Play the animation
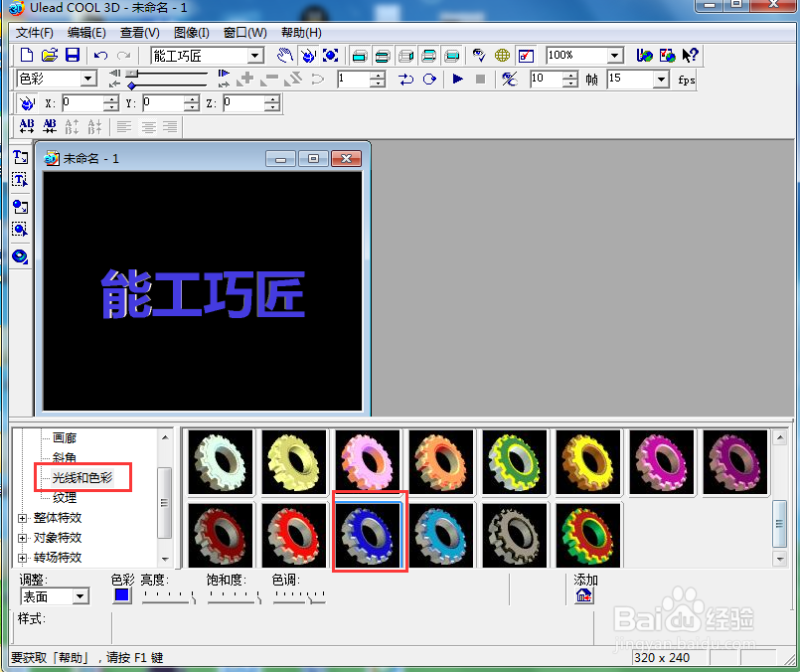 click(458, 80)
